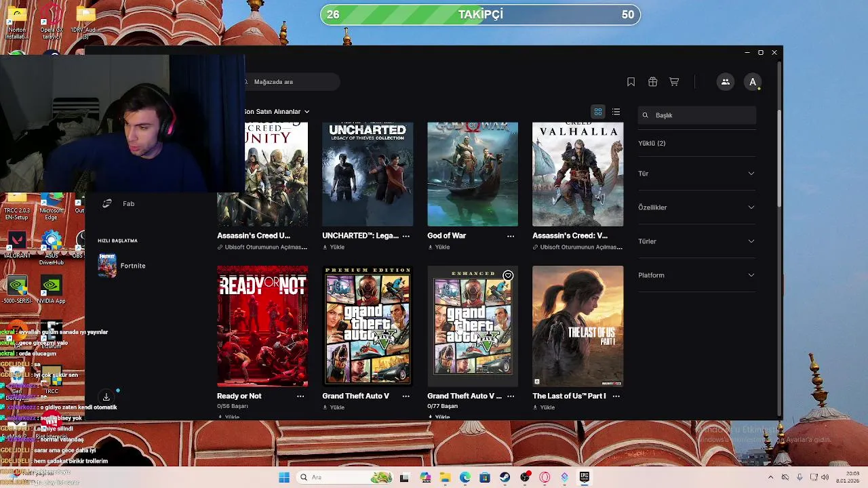The width and height of the screenshot is (868, 488).
Task: Open the wishlist bookmark icon
Action: [x=631, y=82]
